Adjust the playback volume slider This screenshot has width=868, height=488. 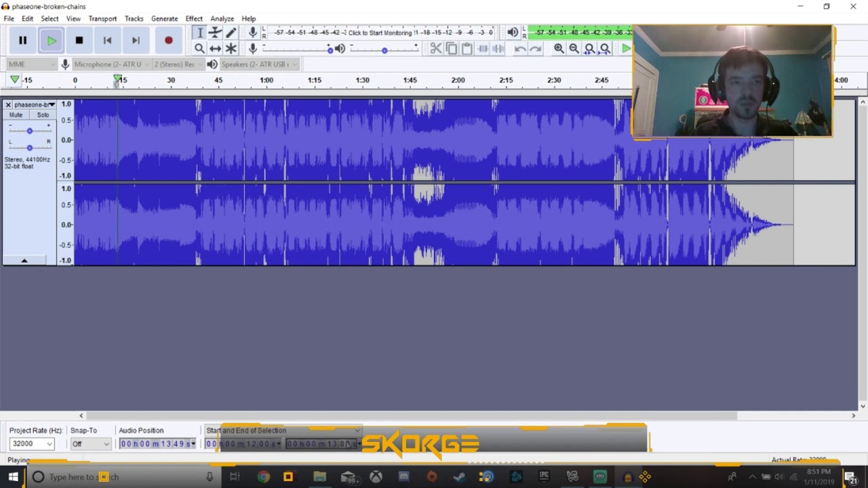384,49
